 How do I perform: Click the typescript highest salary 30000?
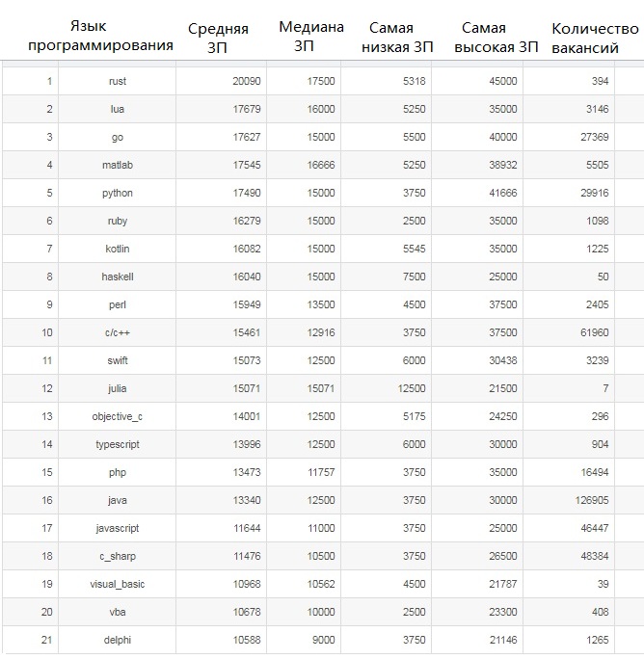502,445
